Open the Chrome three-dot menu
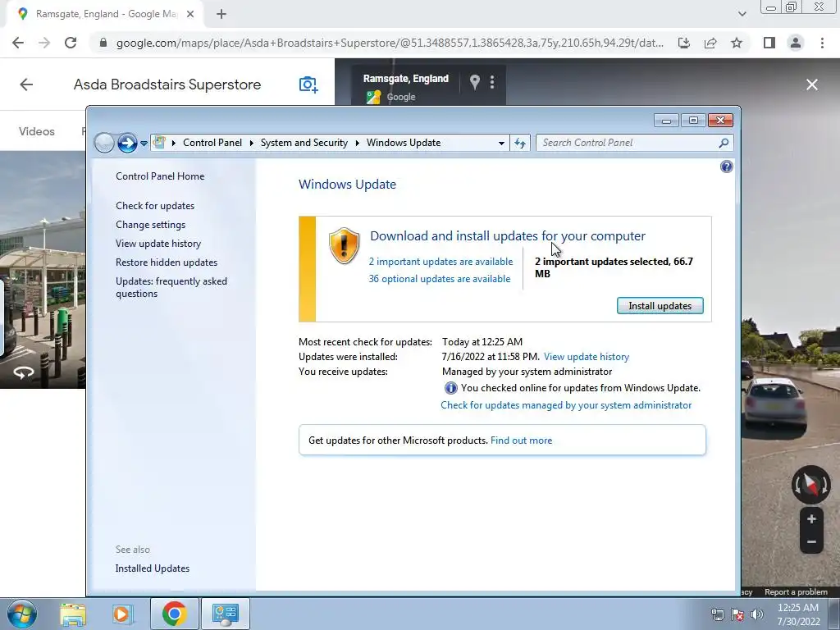Screen dimensions: 840x630 822,43
